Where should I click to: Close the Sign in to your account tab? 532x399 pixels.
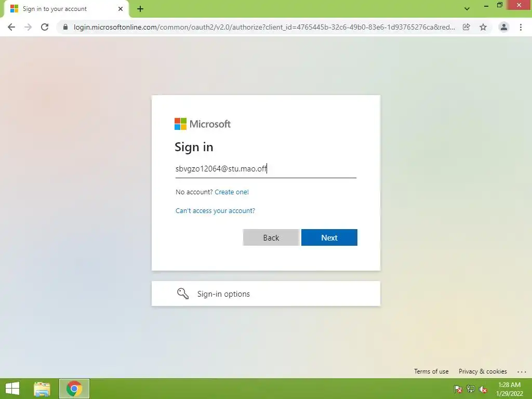[x=121, y=9]
